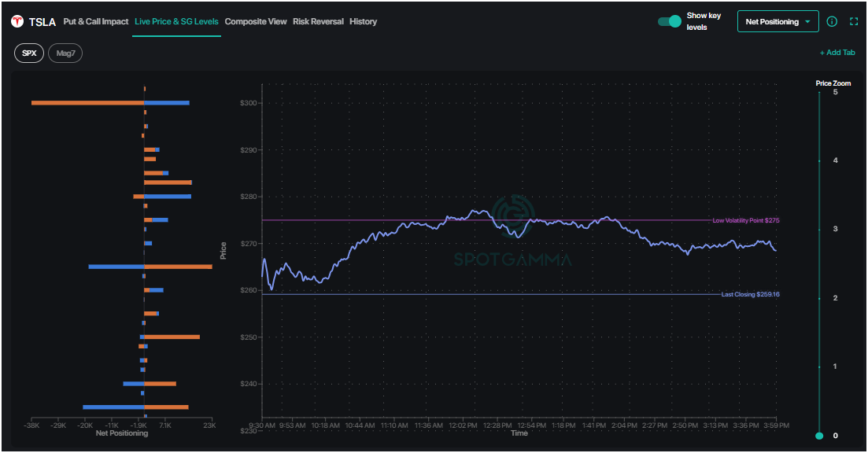This screenshot has width=868, height=453.
Task: Click the Price Zoom slider handle at 0
Action: coord(819,436)
